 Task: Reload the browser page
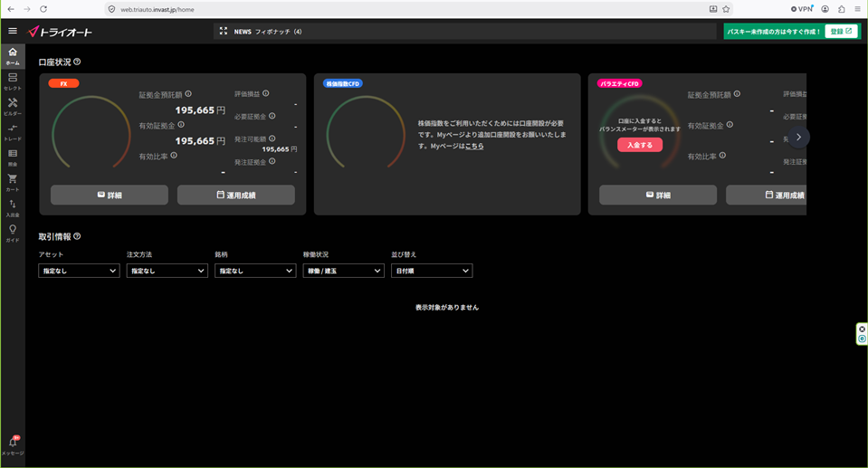(x=43, y=9)
